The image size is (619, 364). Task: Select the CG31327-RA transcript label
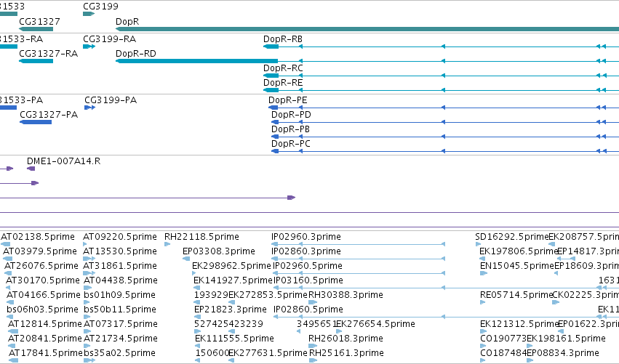pyautogui.click(x=48, y=54)
